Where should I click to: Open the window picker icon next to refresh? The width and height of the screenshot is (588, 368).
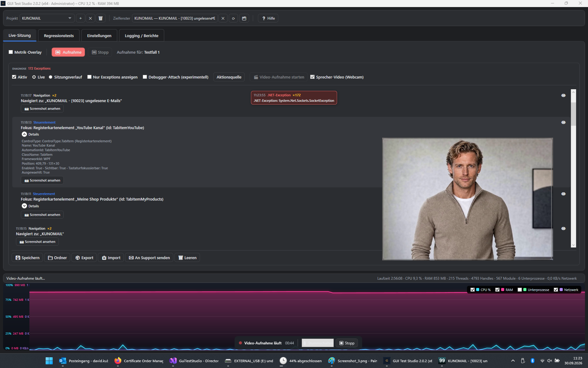(244, 18)
